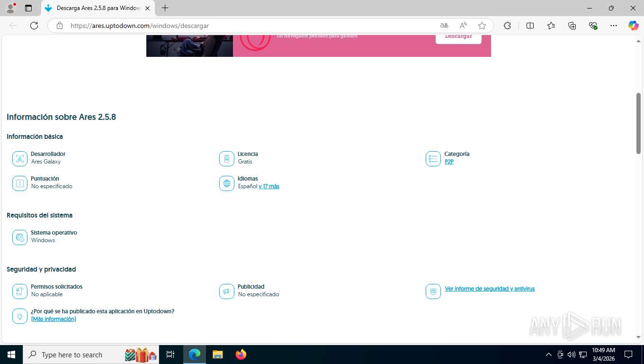Click the scrollbar down arrow
Viewport: 644px width, 364px height.
coord(638,337)
